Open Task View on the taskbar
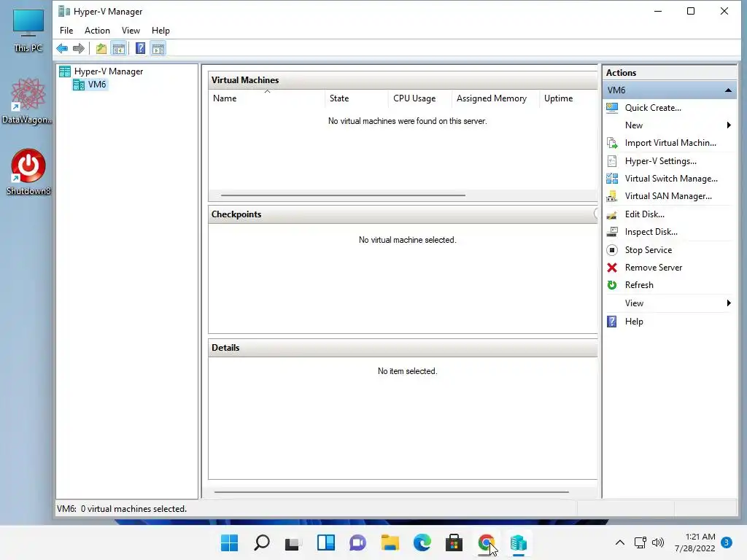747x560 pixels. [293, 542]
